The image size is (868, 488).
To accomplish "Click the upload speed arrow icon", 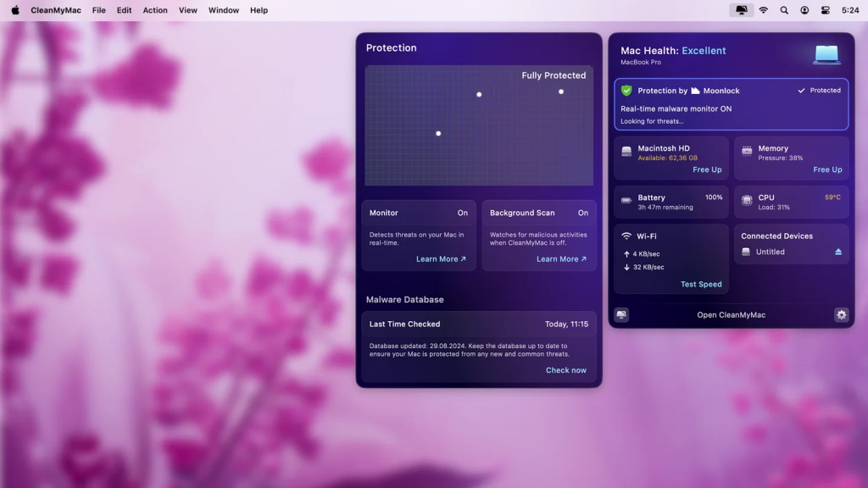I will 626,254.
